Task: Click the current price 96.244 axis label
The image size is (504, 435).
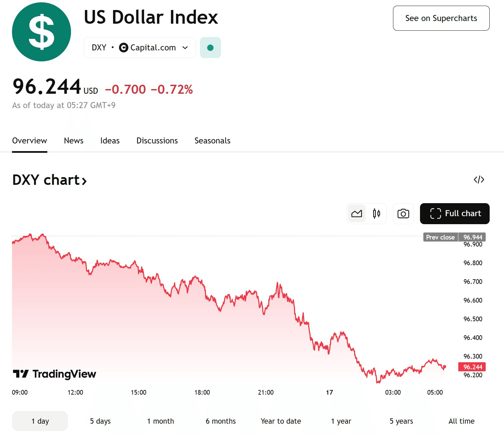Action: pyautogui.click(x=472, y=367)
